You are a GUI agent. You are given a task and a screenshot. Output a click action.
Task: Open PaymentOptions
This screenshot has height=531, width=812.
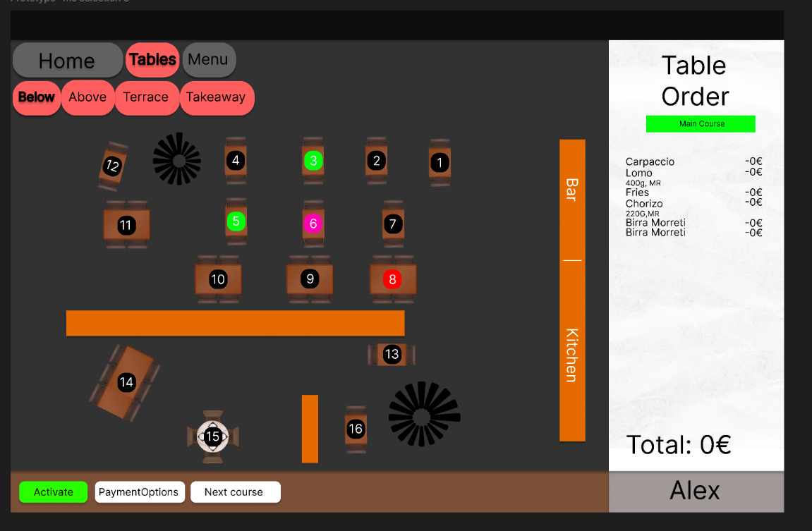(x=139, y=492)
